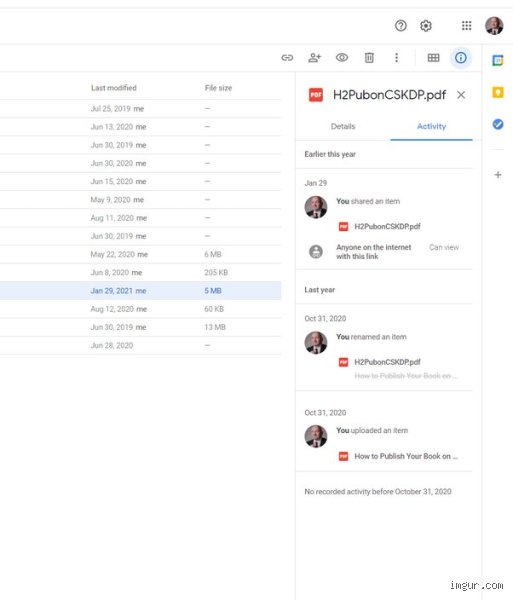Screen dimensions: 513x600
Task: Click the Get link icon
Action: point(287,58)
